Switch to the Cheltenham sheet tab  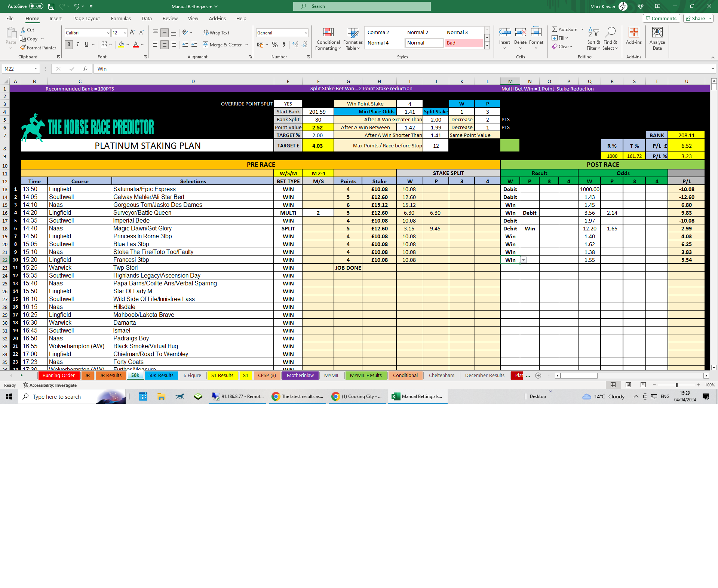(442, 376)
